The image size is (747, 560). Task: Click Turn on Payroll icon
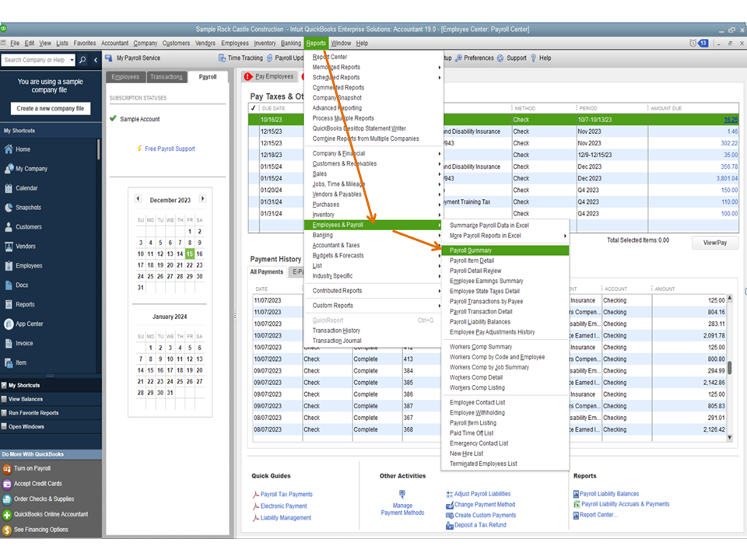(7, 469)
